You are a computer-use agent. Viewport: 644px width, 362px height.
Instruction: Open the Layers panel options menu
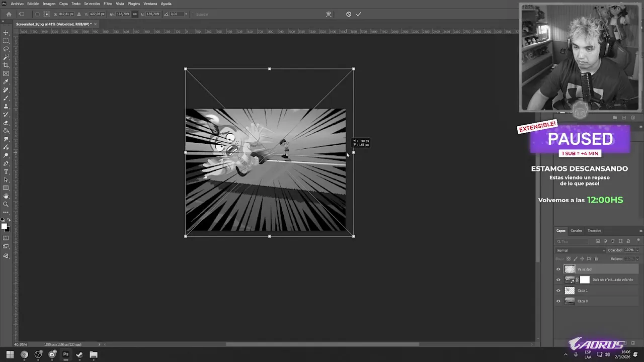640,231
